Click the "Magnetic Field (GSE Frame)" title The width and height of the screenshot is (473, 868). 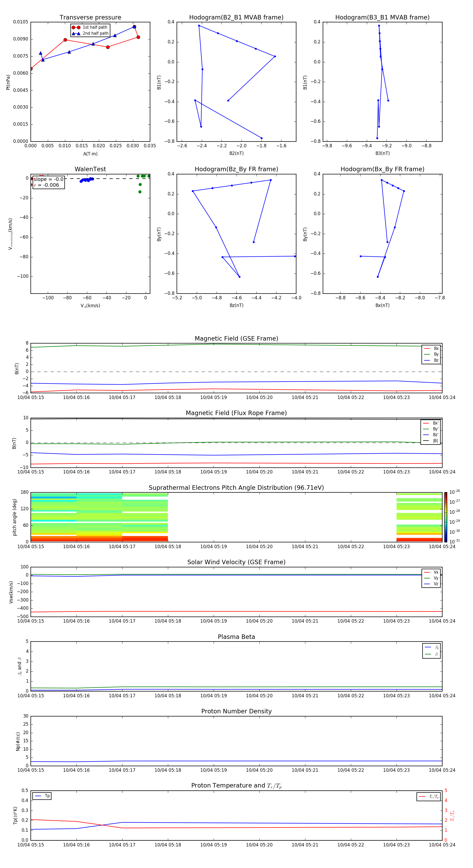point(236,339)
